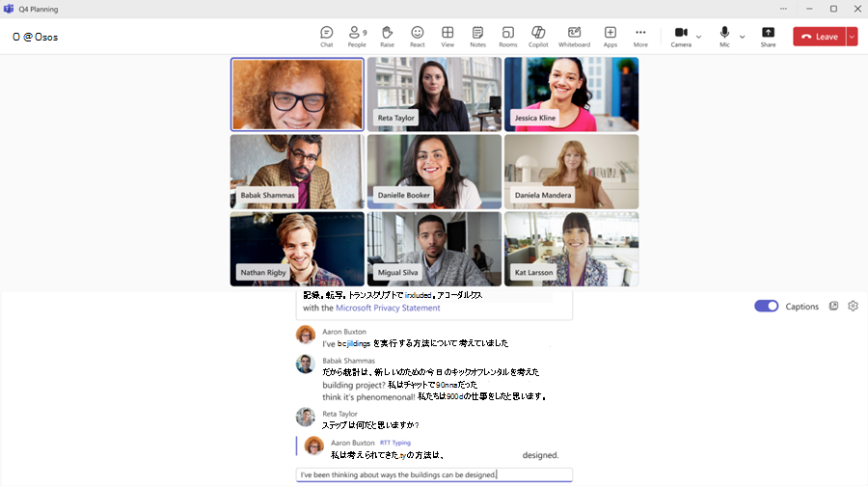Change the meeting View layout
Screen dimensions: 868x486
448,37
